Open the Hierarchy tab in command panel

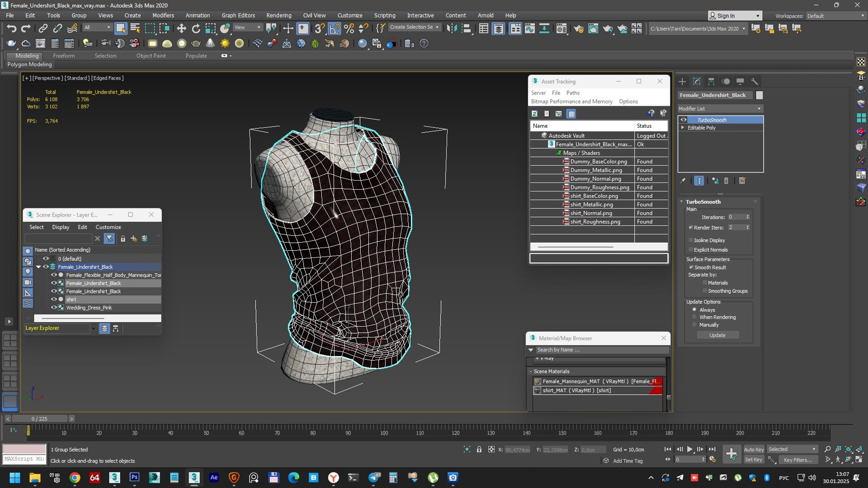(711, 81)
